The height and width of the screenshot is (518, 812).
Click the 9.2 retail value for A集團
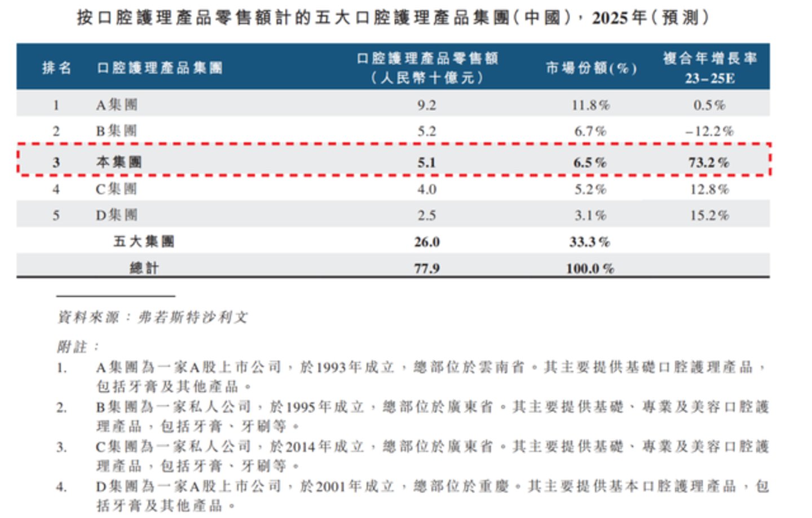tap(429, 104)
